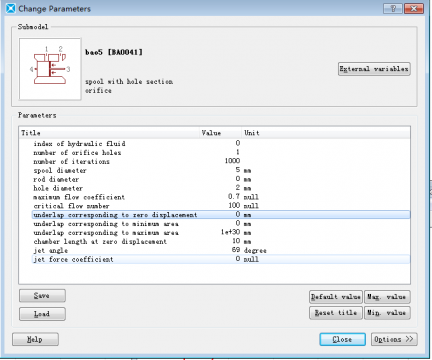The height and width of the screenshot is (360, 432).
Task: Click the AMESim icon in the title bar
Action: pos(11,8)
